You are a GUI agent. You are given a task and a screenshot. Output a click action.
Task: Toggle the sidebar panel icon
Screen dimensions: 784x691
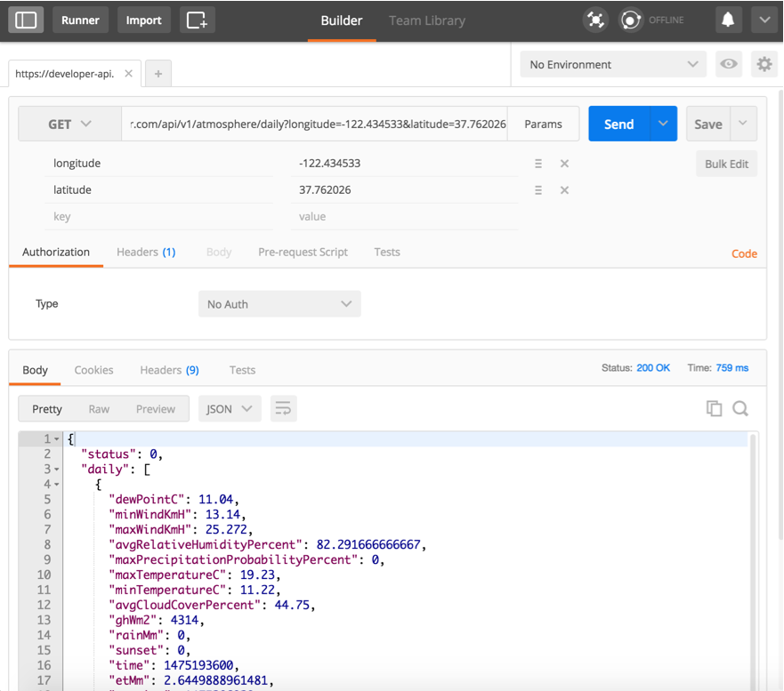coord(26,20)
